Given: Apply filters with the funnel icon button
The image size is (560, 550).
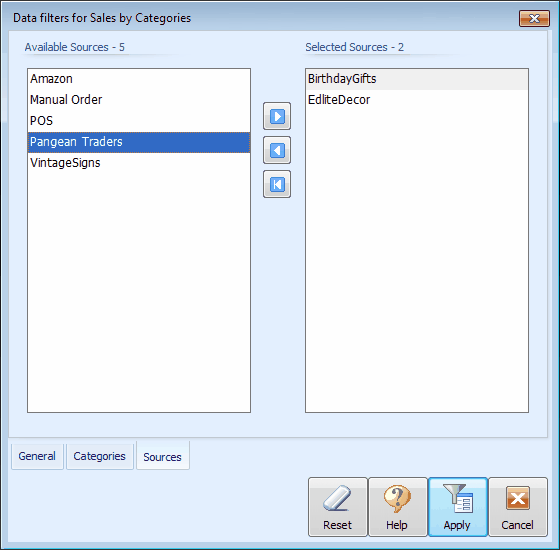Looking at the screenshot, I should 458,507.
